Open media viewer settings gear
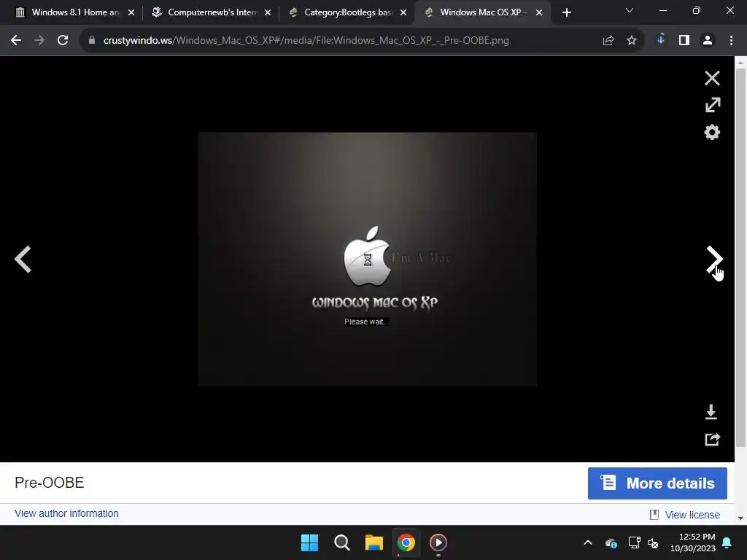This screenshot has height=560, width=747. click(x=712, y=132)
